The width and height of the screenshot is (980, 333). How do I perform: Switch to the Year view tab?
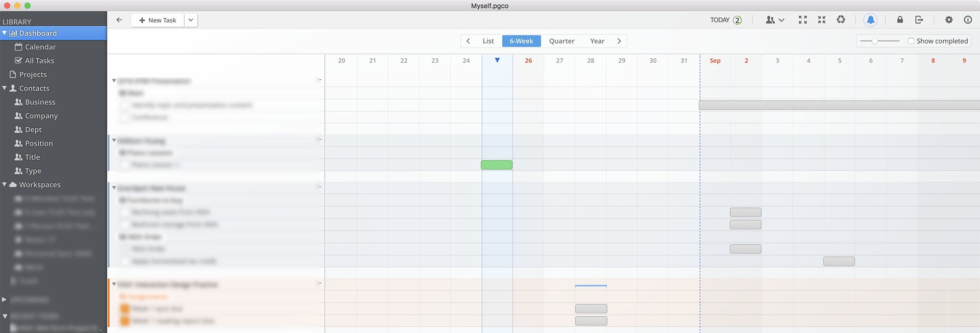tap(597, 41)
